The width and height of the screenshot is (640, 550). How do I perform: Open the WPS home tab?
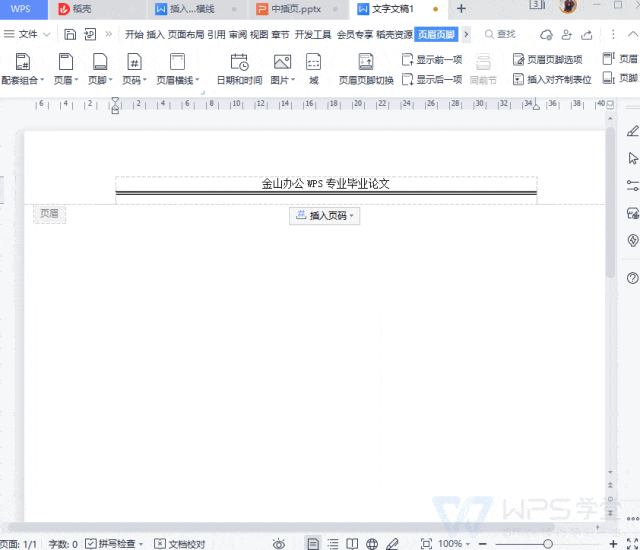24,9
